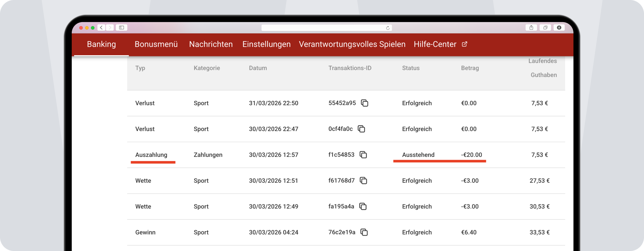Toggle the browser sidebar icon
Image resolution: width=644 pixels, height=251 pixels.
(121, 28)
